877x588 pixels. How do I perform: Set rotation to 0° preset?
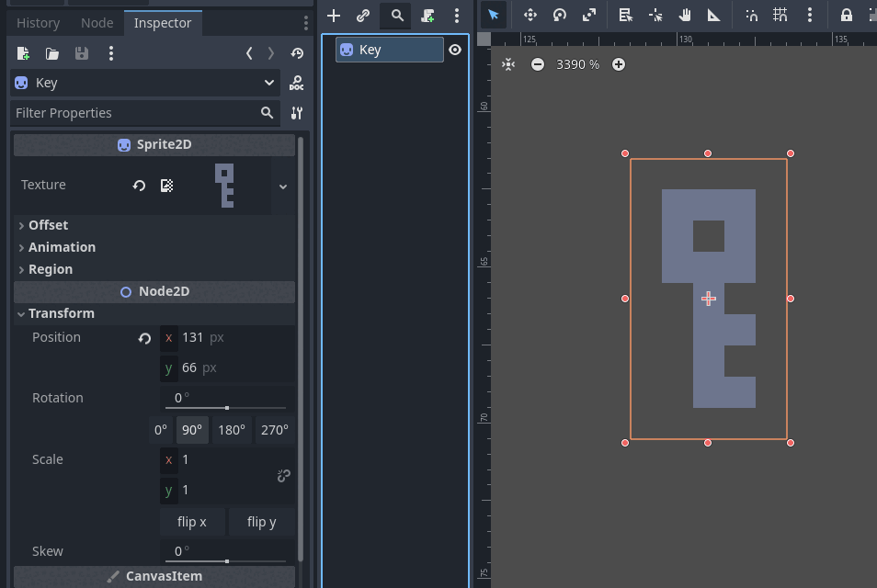point(161,430)
